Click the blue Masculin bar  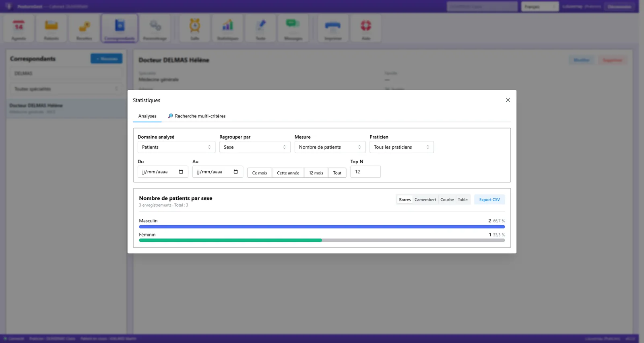tap(322, 227)
